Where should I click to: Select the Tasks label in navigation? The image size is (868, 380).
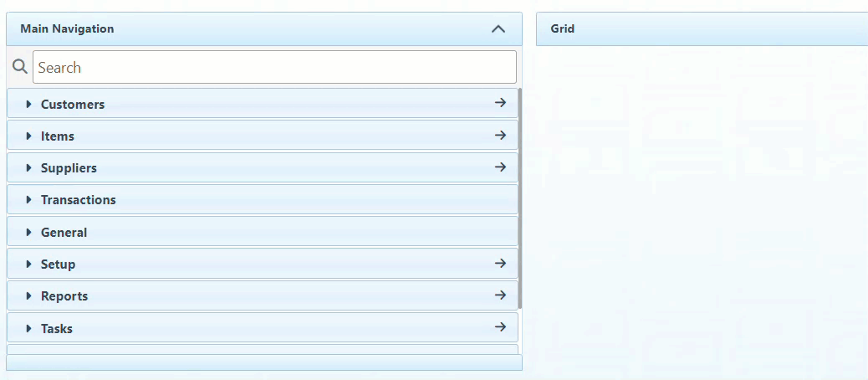pyautogui.click(x=56, y=329)
